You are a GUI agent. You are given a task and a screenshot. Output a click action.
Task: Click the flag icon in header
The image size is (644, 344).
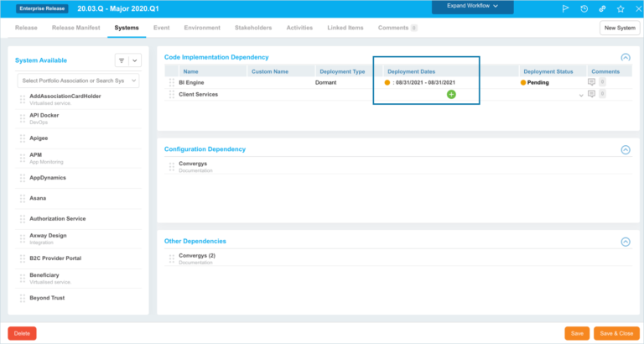click(x=564, y=8)
